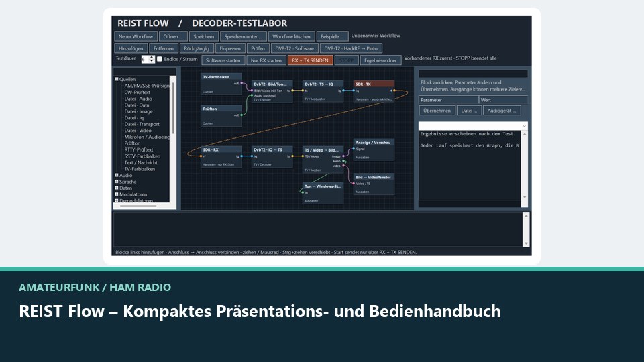Click Nur RX starten
This screenshot has width=644, height=362.
click(266, 60)
